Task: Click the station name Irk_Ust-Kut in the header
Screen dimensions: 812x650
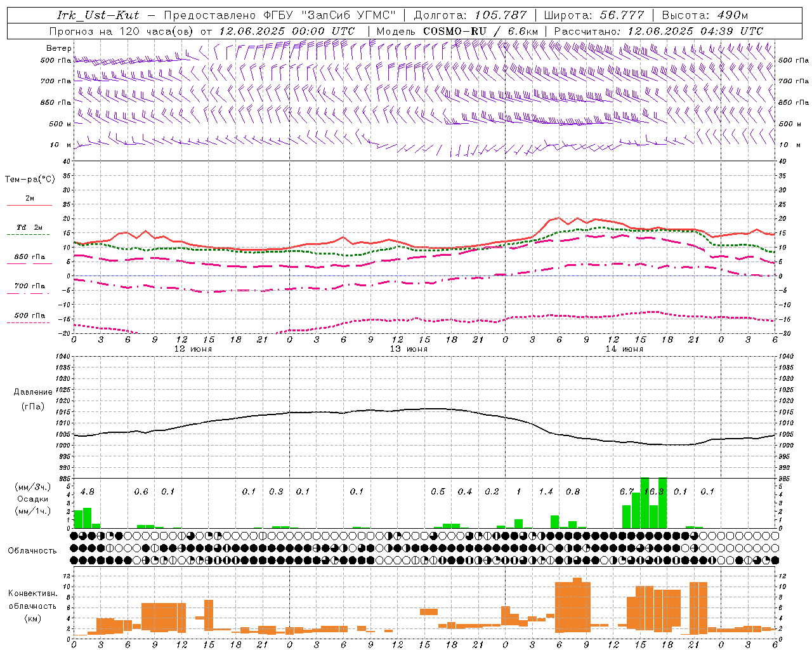Action: point(98,15)
